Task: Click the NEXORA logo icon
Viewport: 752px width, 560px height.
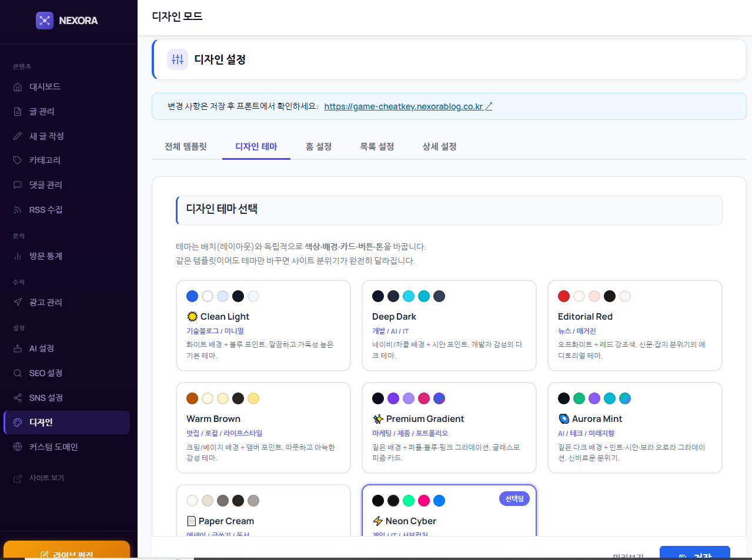Action: pos(45,21)
